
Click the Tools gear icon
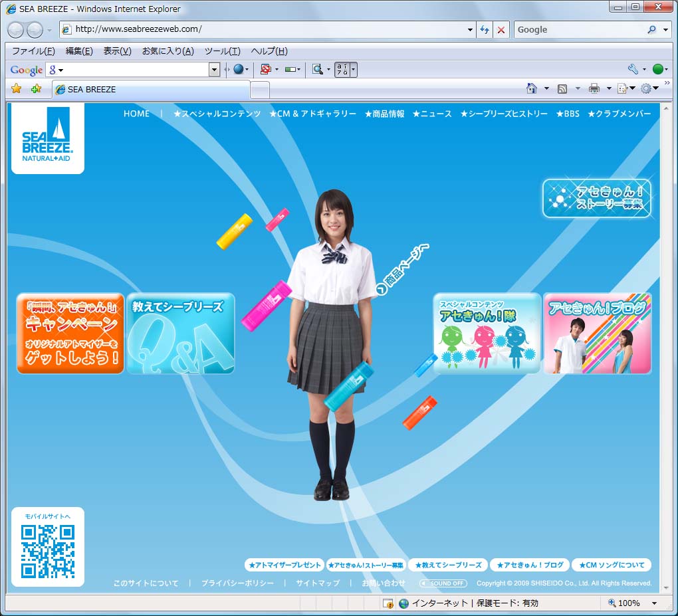coord(645,89)
